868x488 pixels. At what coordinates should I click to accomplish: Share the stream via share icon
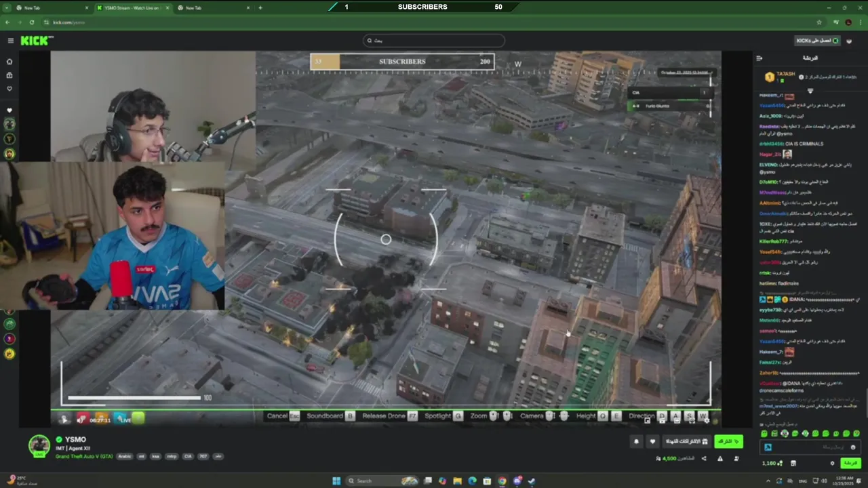coord(703,459)
